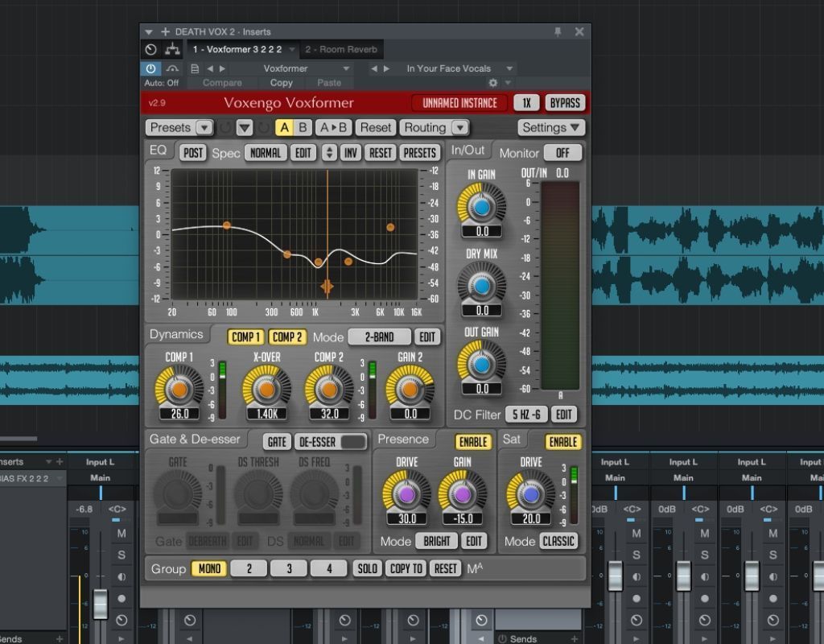This screenshot has width=824, height=644.
Task: Open the Routing dropdown arrow
Action: [460, 128]
